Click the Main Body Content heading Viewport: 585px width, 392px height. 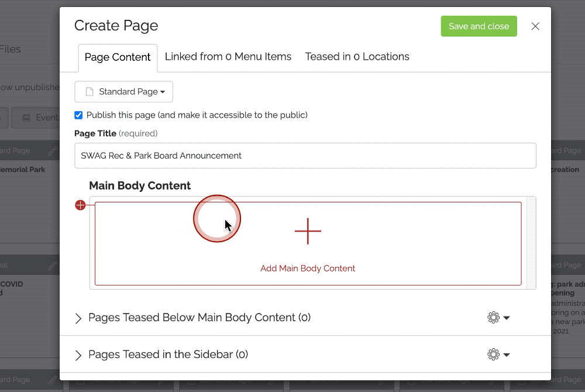pyautogui.click(x=140, y=185)
